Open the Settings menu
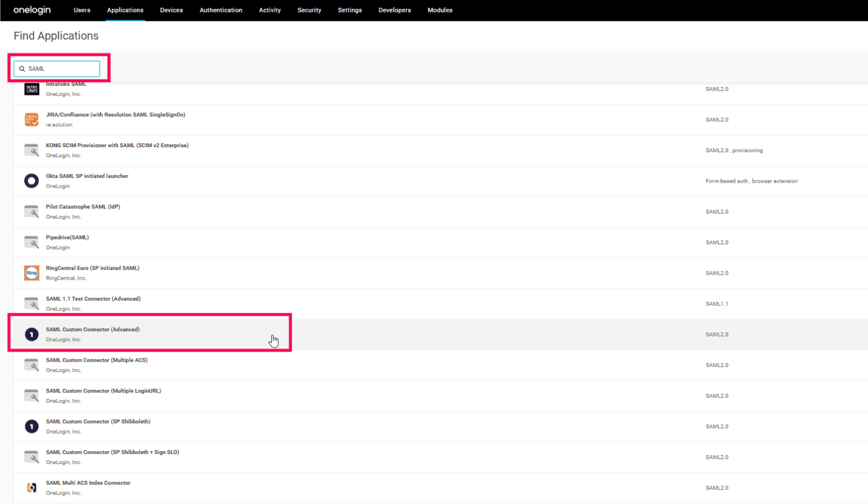The image size is (868, 504). (350, 10)
